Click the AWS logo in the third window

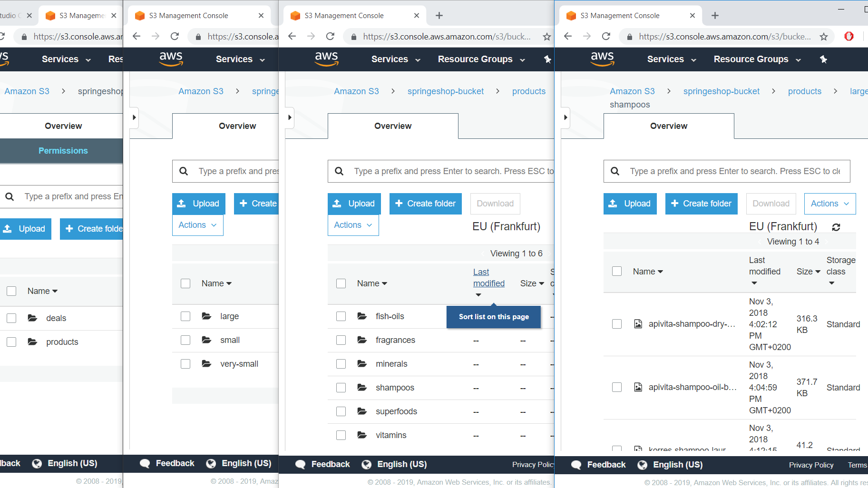pos(326,59)
